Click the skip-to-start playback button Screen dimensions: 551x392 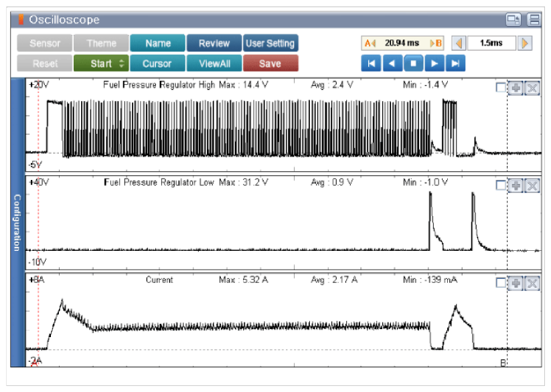pos(370,64)
